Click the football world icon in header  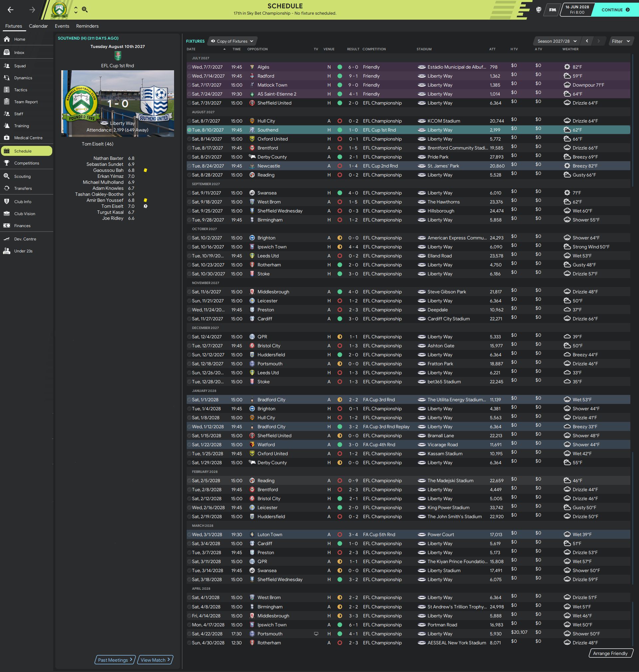[538, 10]
